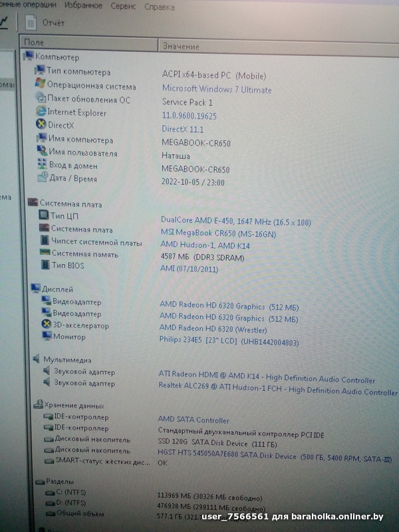Click the D: (NTFS) drive icon

tap(51, 503)
